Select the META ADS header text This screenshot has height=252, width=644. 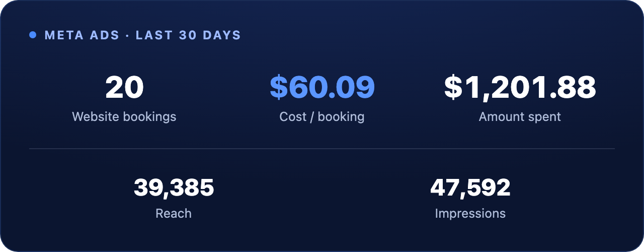pos(82,35)
